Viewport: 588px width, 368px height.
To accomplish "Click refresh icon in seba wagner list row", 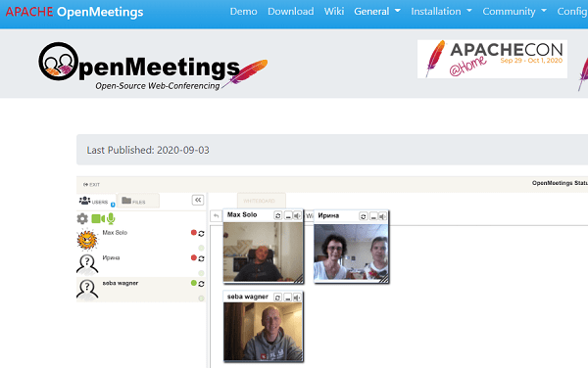I will [x=201, y=284].
